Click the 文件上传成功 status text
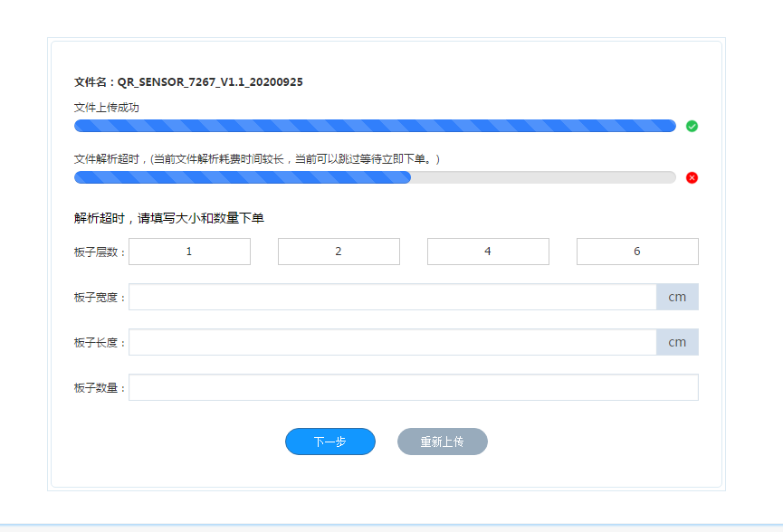Screen dimensions: 783x532 (107, 108)
